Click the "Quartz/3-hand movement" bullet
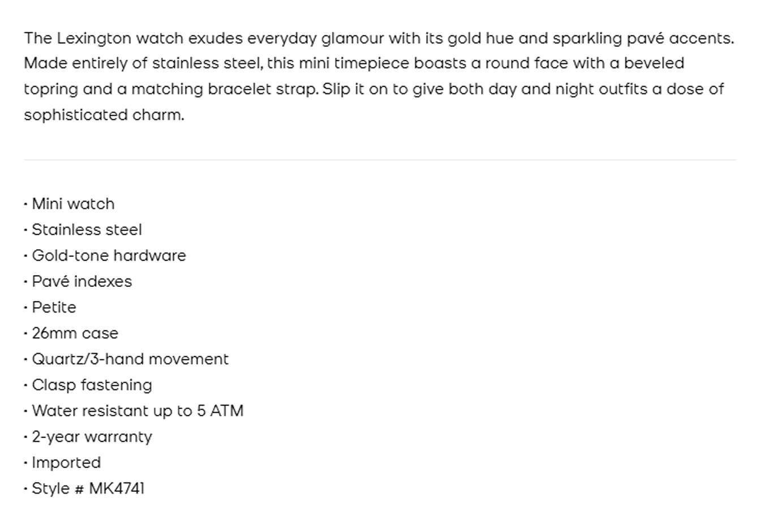Viewport: 764px width, 532px height. point(130,359)
